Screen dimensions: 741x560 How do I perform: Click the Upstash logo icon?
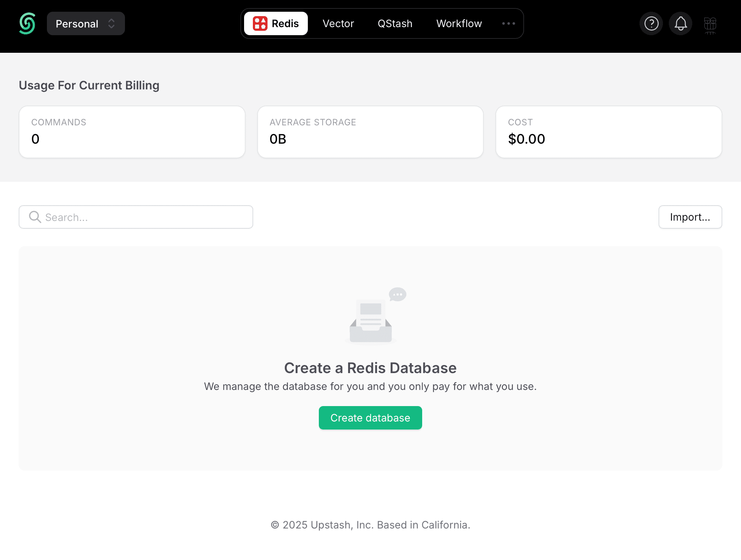click(27, 23)
